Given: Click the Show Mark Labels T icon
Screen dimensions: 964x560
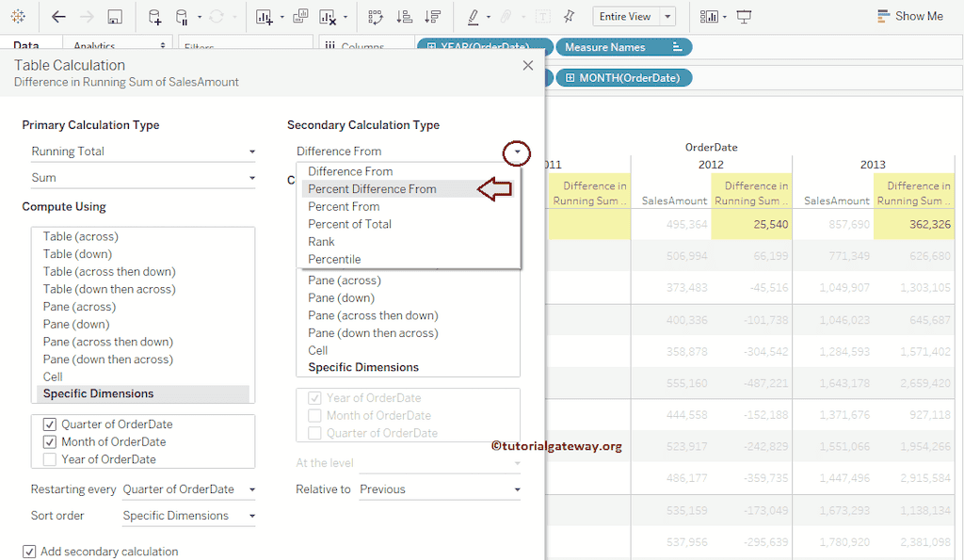Looking at the screenshot, I should tap(543, 17).
